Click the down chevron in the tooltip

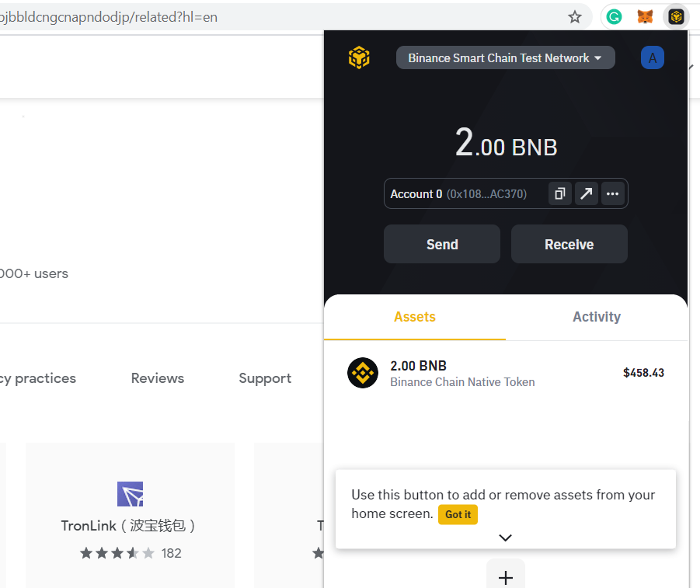click(x=505, y=538)
